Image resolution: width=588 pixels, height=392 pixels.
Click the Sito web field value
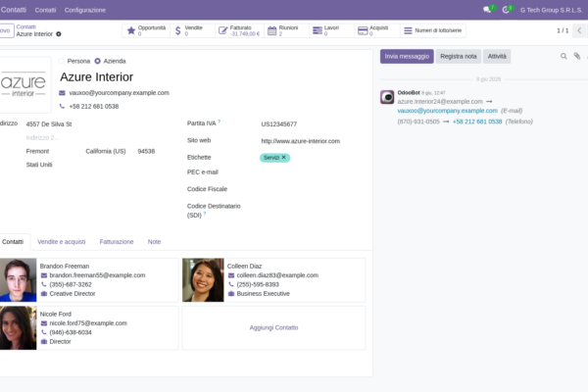coord(301,141)
